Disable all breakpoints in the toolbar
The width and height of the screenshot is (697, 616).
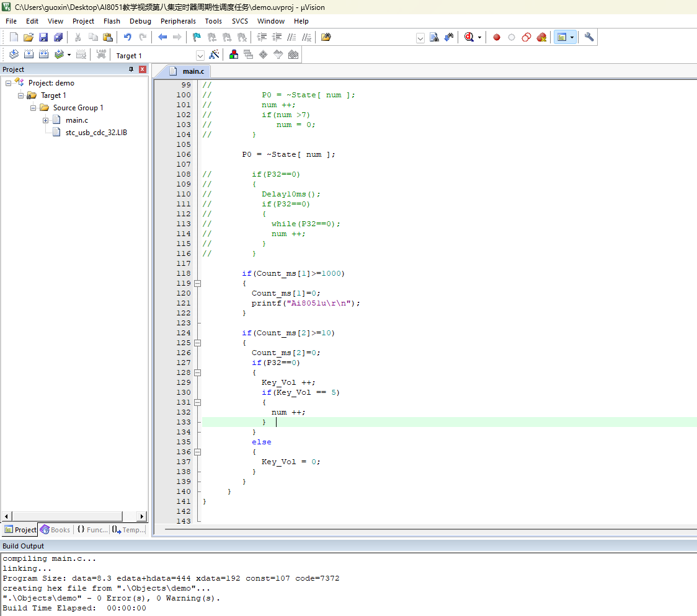pyautogui.click(x=526, y=37)
